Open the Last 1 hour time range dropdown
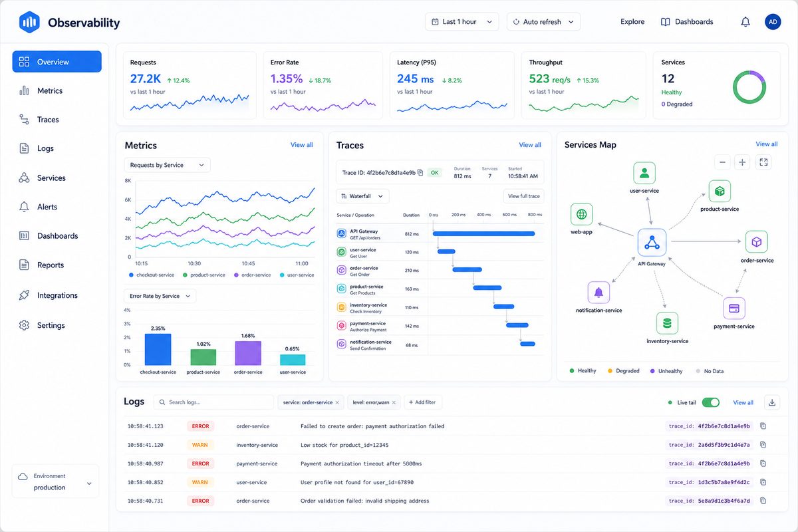The width and height of the screenshot is (798, 532). [x=462, y=22]
